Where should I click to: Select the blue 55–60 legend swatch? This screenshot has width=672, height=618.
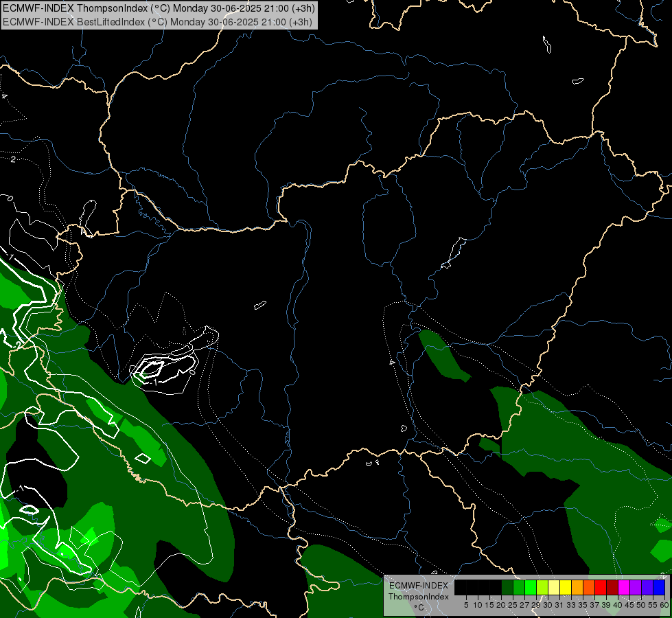659,587
